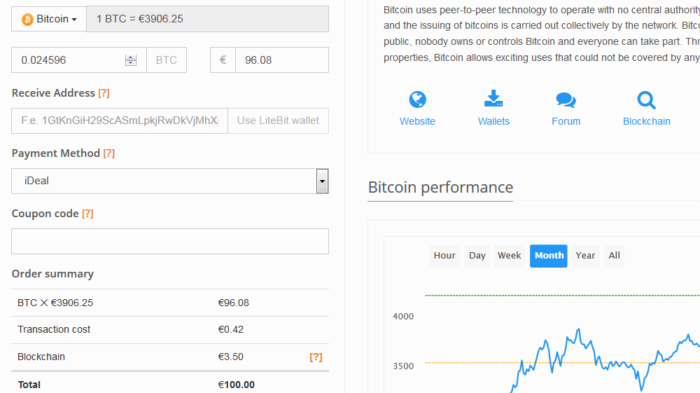
Task: Open the Bitcoin currency dropdown
Action: 49,19
